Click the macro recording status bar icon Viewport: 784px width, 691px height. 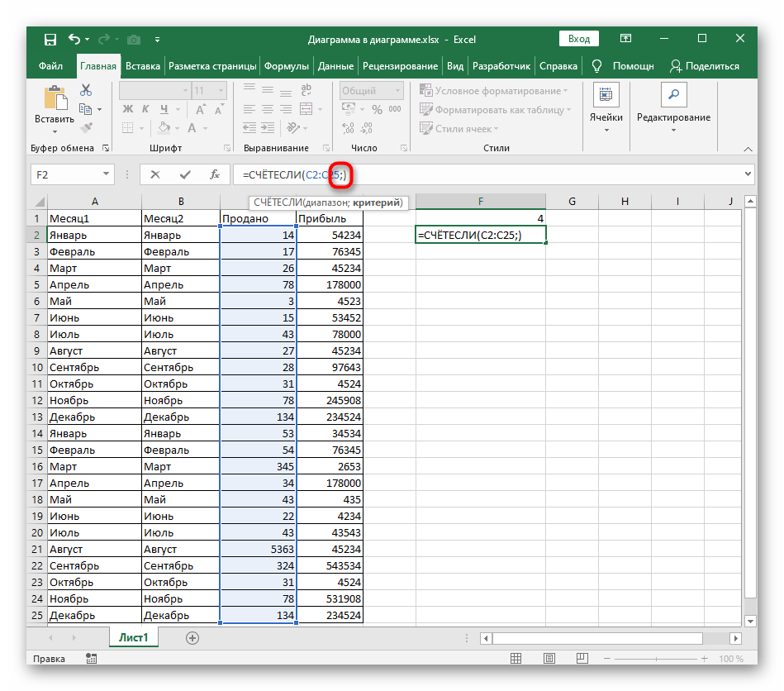[x=91, y=659]
